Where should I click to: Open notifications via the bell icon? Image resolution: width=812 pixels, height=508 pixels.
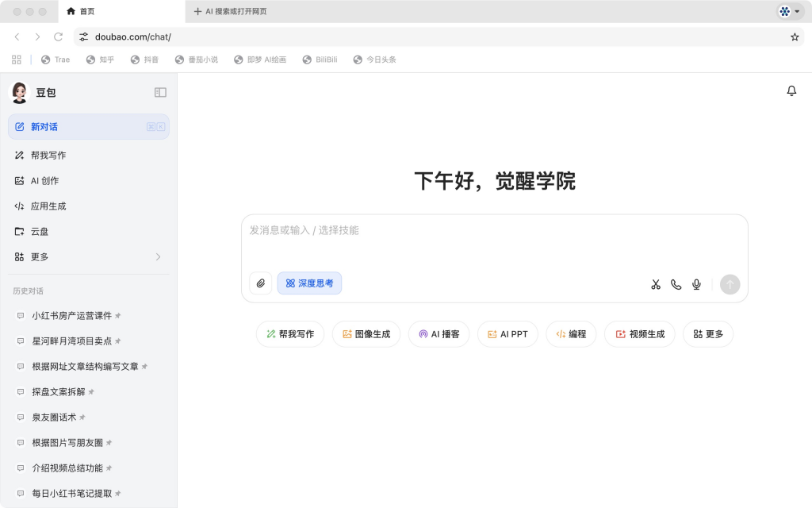pyautogui.click(x=791, y=90)
